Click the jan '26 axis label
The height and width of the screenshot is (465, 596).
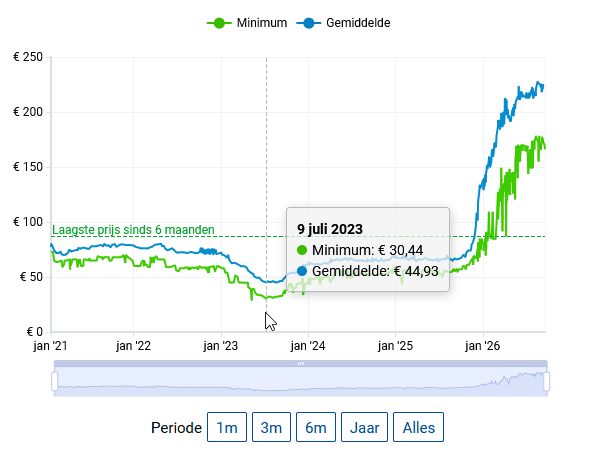point(483,346)
